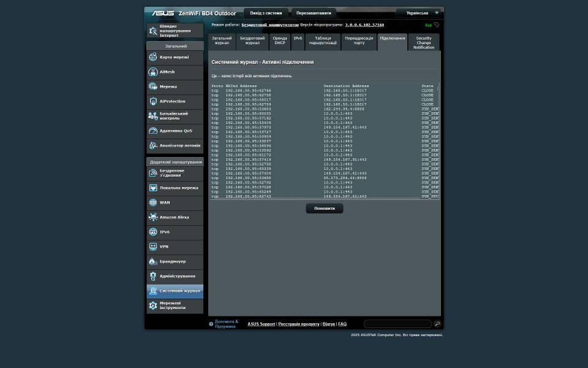Click the Брандмауер firewall icon
Viewport: 588px width, 368px height.
153,261
